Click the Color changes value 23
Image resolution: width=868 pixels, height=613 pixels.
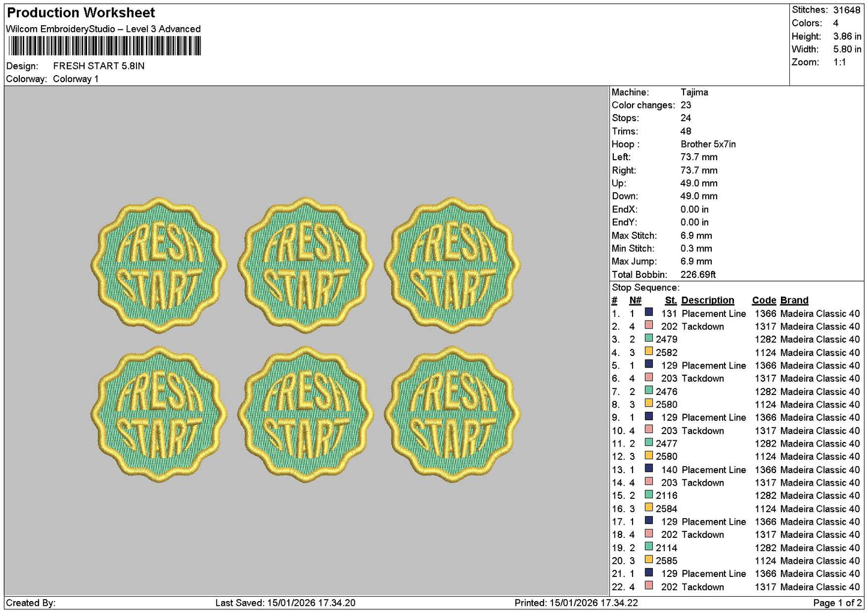pos(686,105)
